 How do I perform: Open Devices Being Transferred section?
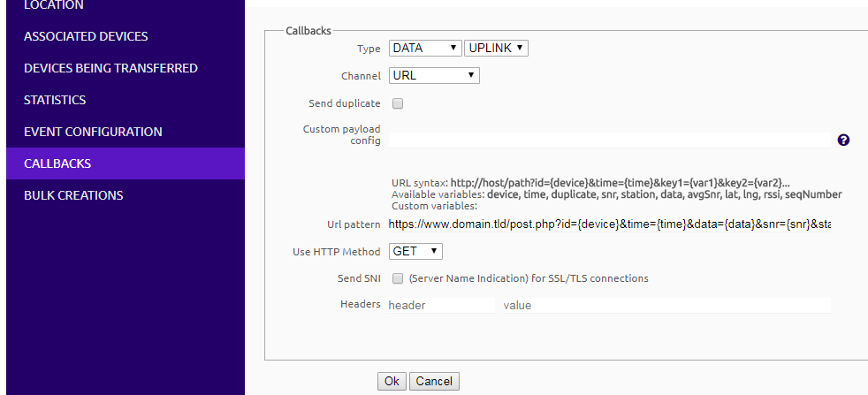(x=110, y=68)
